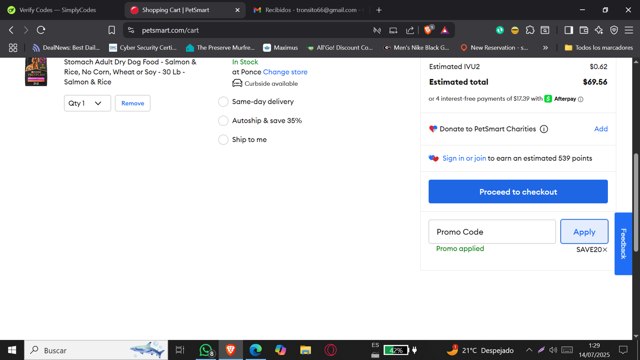Open Cyber Security Certi... bookmark
640x360 pixels.
[143, 48]
